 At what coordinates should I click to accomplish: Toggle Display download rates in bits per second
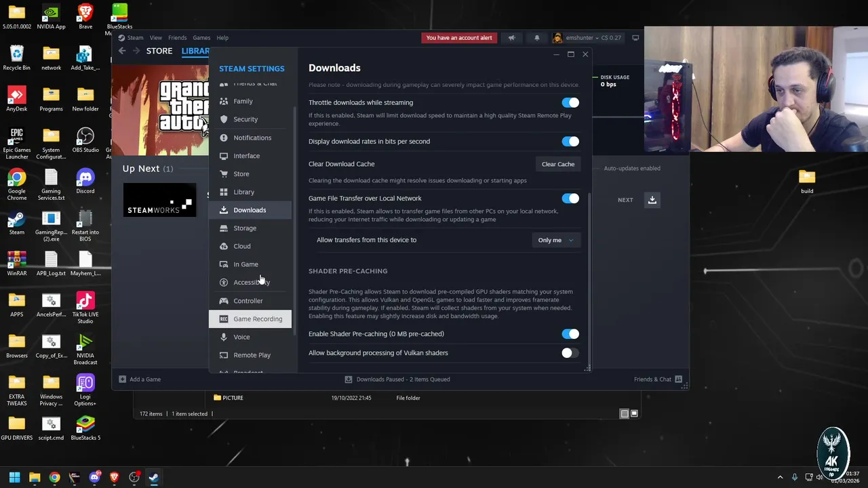[x=570, y=142]
